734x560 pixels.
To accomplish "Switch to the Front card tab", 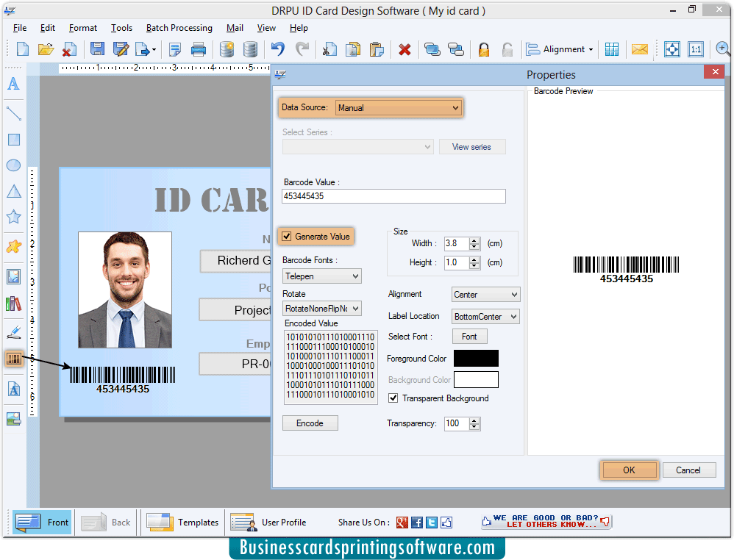I will (42, 522).
